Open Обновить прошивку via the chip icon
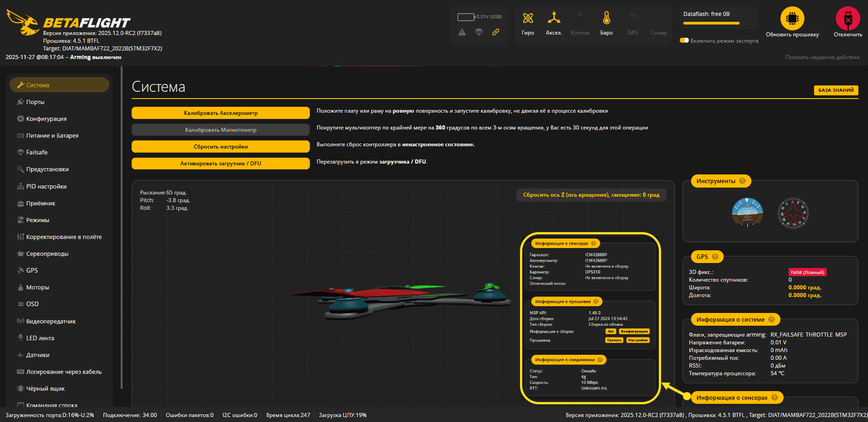 tap(792, 19)
